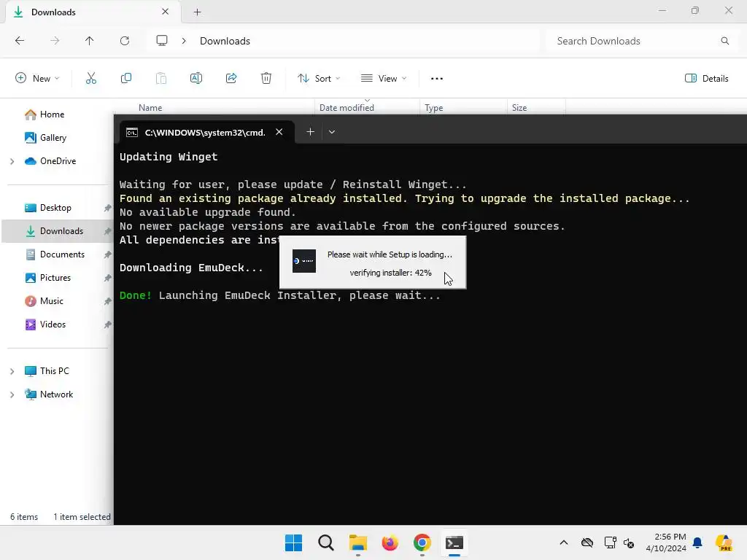
Task: Click the search magnifier in Search Downloads box
Action: 725,41
